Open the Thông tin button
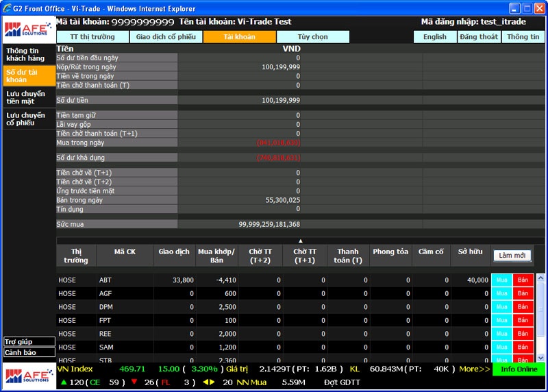The height and width of the screenshot is (392, 548). 523,37
